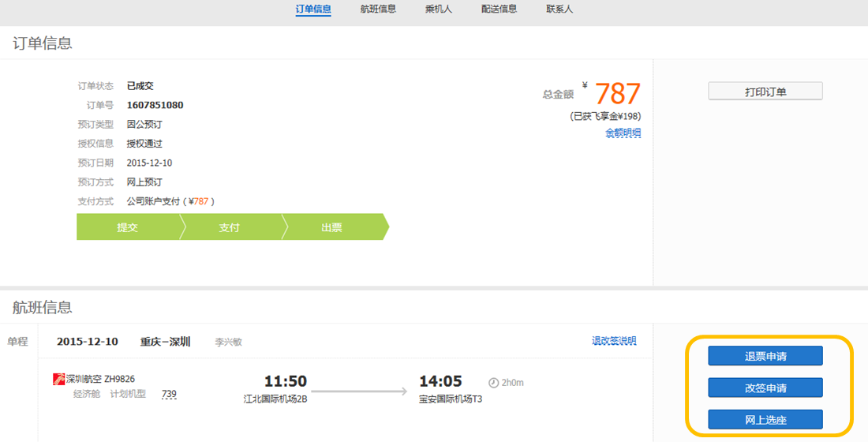Click the 打印订单 button
The width and height of the screenshot is (868, 442).
coord(765,92)
